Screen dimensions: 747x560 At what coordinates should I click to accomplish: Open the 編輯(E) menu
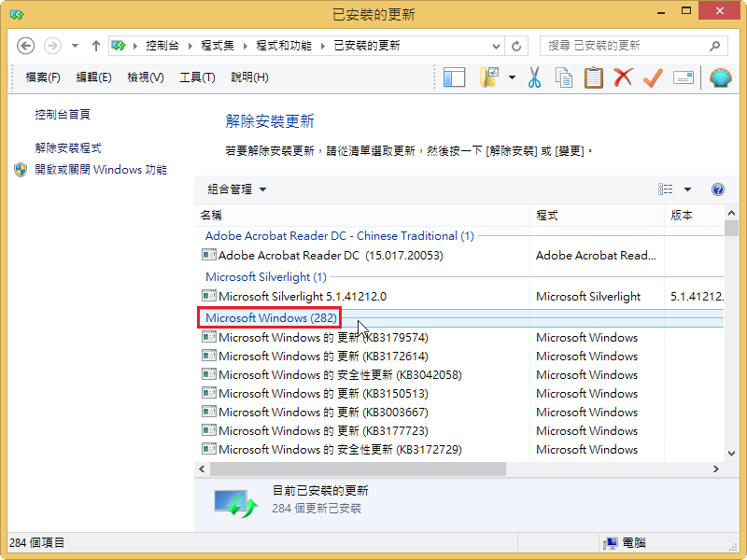point(94,77)
